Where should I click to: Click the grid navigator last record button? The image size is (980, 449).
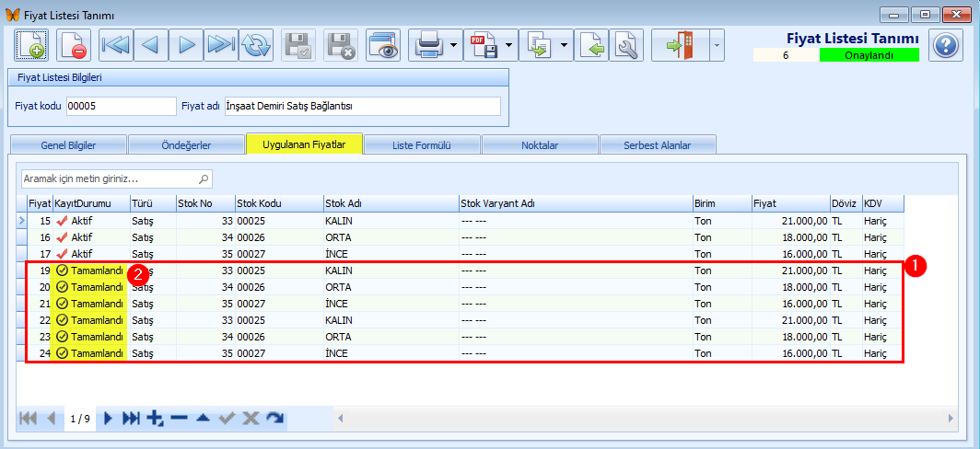tap(131, 419)
